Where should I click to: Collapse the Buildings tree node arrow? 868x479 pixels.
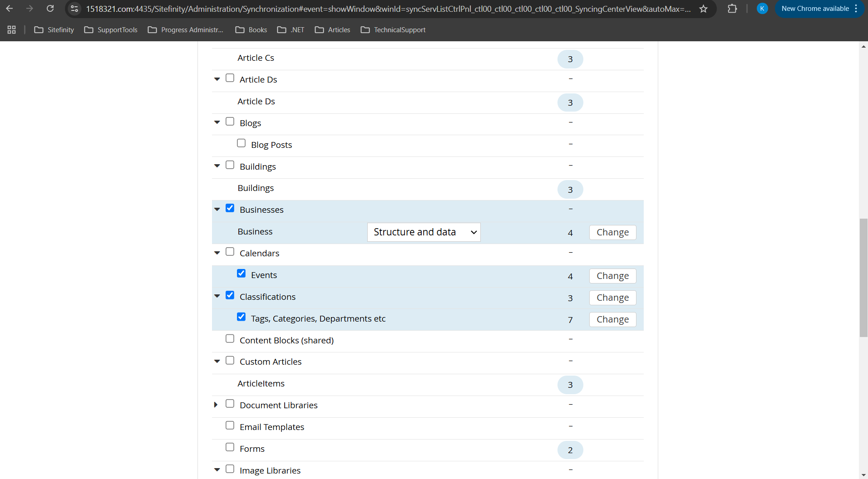217,166
